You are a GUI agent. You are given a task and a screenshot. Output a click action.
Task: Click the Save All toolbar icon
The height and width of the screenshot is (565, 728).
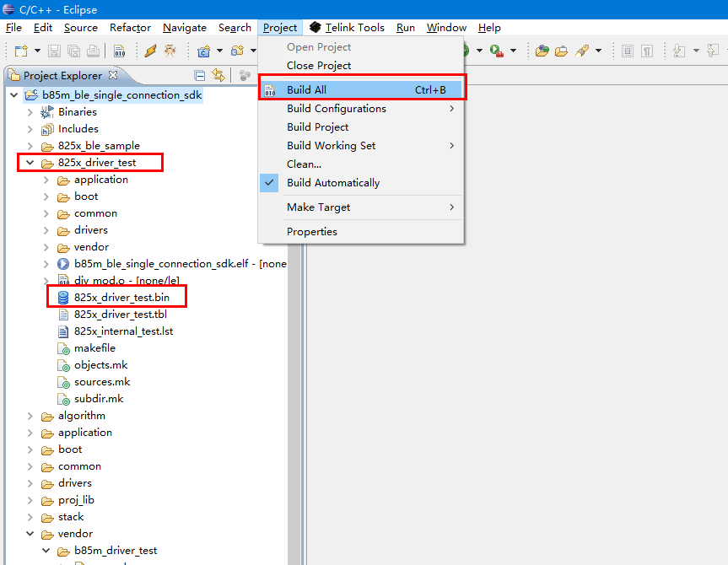(x=74, y=51)
